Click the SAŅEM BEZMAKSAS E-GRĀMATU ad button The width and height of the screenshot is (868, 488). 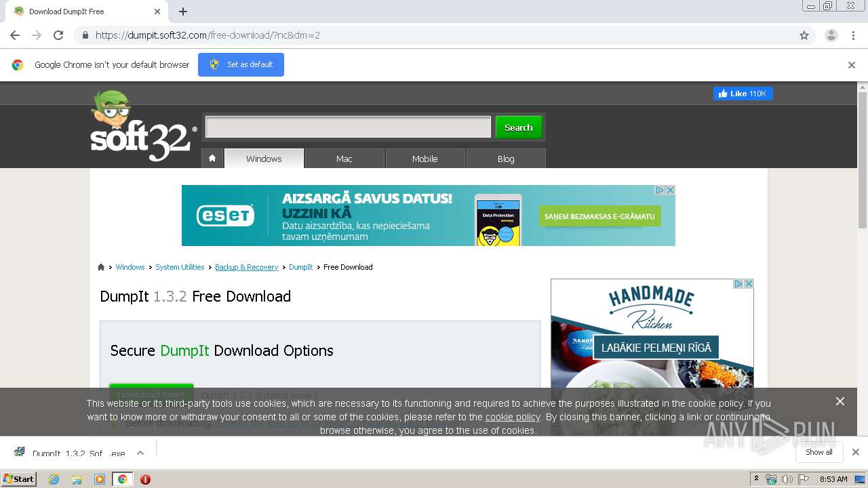click(x=599, y=216)
